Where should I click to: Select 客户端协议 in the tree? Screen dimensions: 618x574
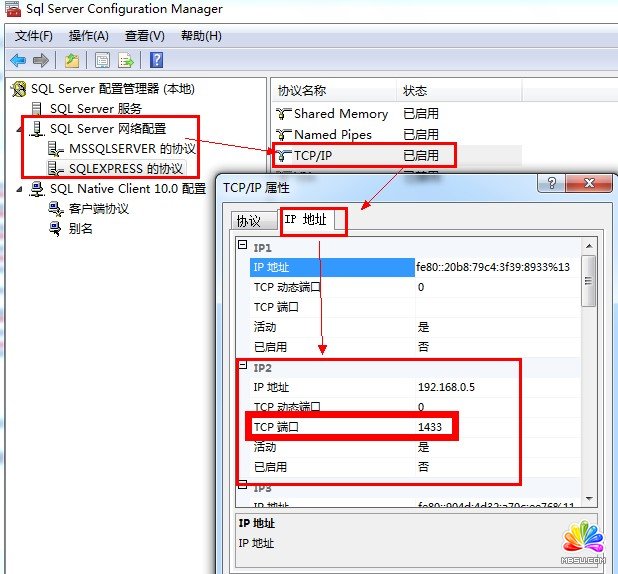click(99, 209)
